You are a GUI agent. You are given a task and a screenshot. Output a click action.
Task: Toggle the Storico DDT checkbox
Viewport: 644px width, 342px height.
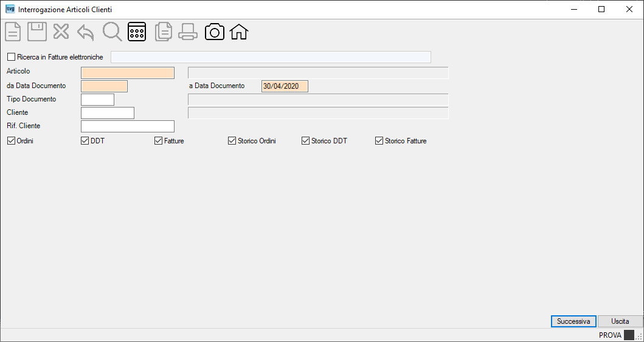305,141
